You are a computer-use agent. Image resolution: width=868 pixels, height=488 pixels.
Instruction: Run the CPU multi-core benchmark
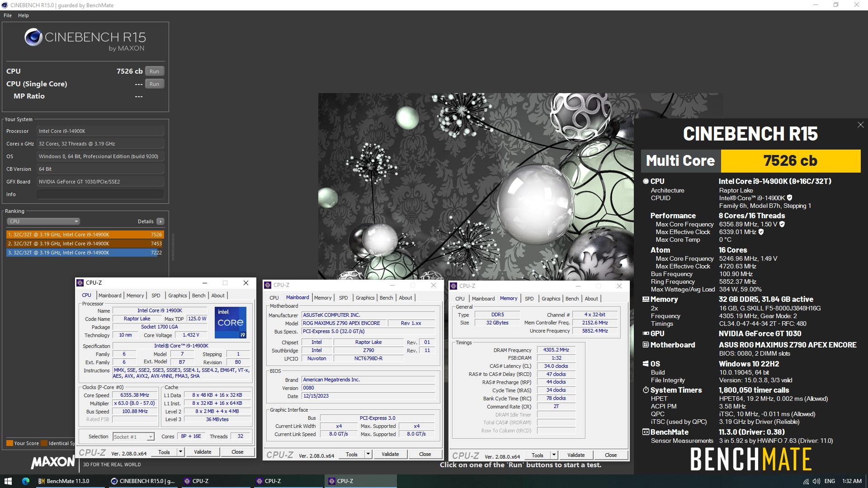154,71
